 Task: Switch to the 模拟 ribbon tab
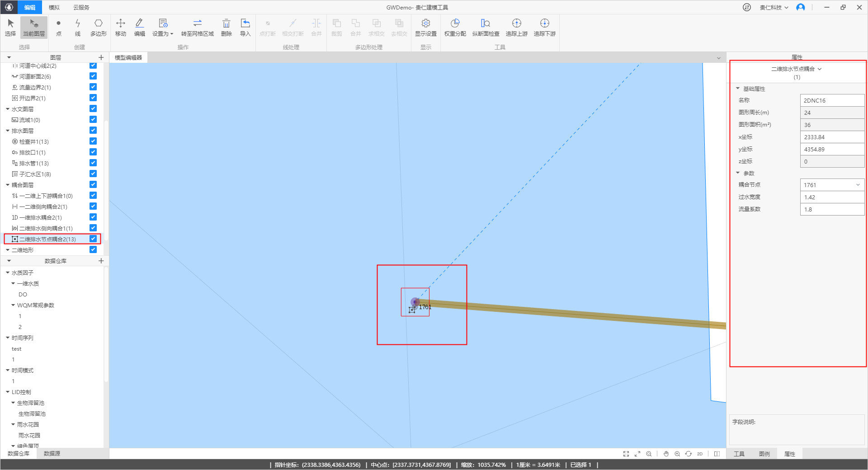coord(54,7)
